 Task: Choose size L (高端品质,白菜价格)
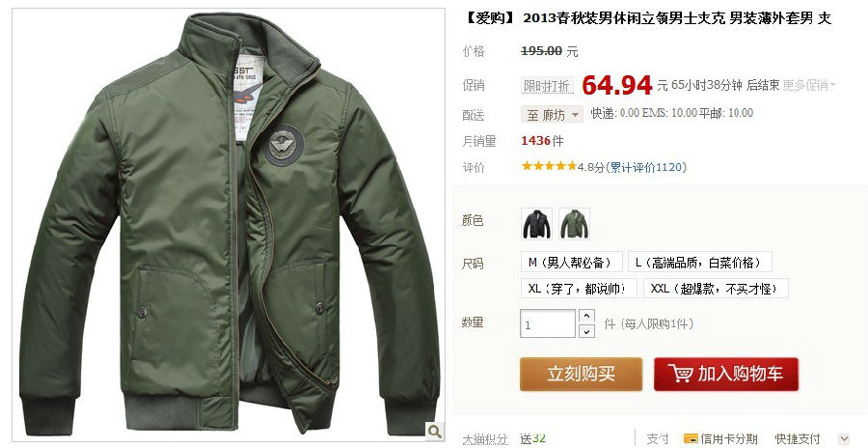tap(700, 262)
